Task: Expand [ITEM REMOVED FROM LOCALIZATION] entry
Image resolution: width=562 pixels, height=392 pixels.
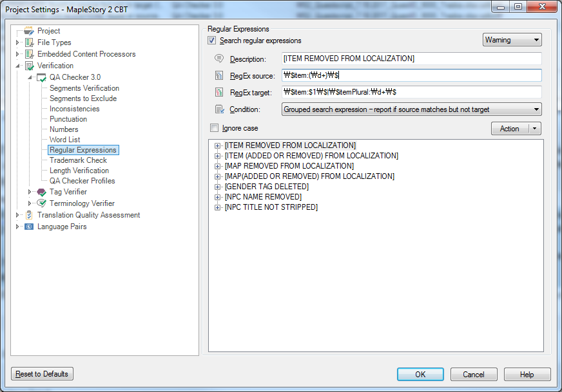Action: coord(217,145)
